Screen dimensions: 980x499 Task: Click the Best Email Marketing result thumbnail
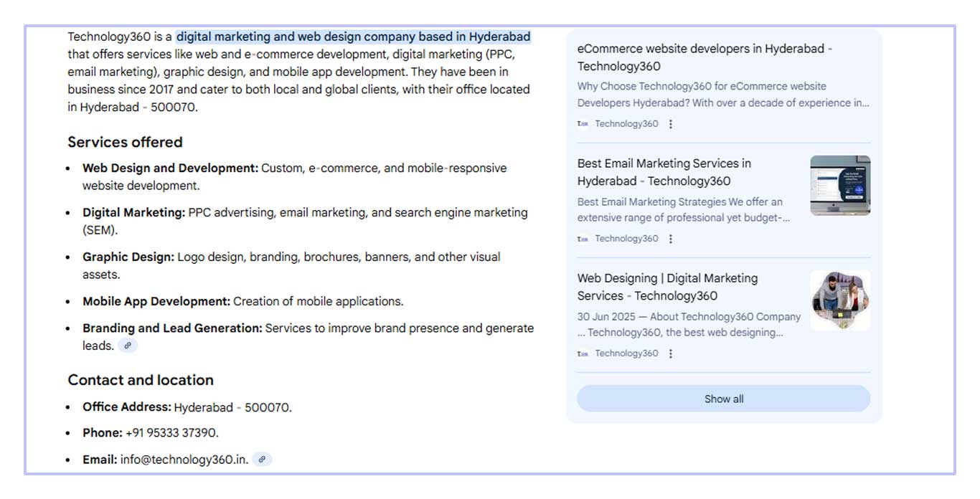click(x=840, y=186)
